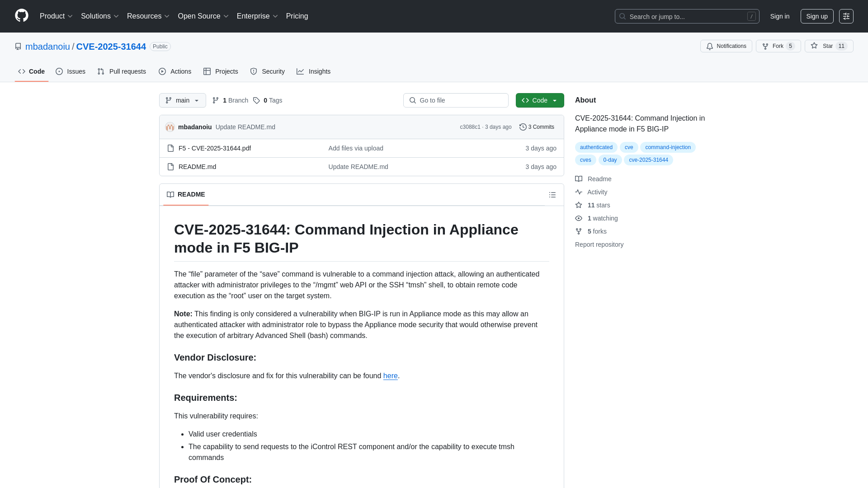View the 11 stars link
This screenshot has width=868, height=488.
coord(593,205)
